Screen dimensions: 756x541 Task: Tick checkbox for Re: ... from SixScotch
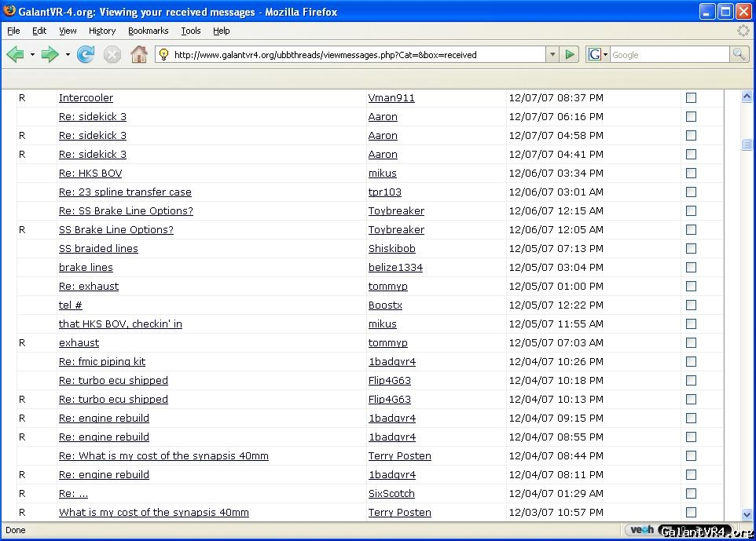[x=691, y=493]
